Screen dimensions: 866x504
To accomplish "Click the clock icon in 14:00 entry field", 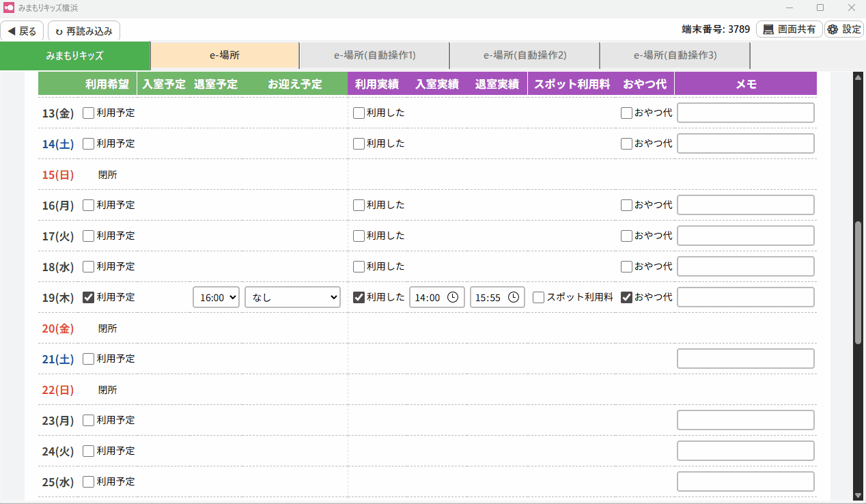I will (453, 298).
